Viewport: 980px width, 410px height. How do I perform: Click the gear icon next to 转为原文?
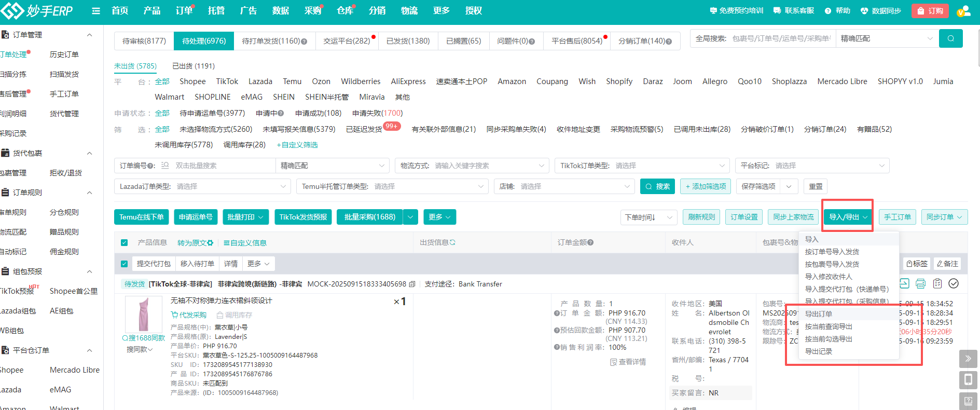[x=210, y=243]
